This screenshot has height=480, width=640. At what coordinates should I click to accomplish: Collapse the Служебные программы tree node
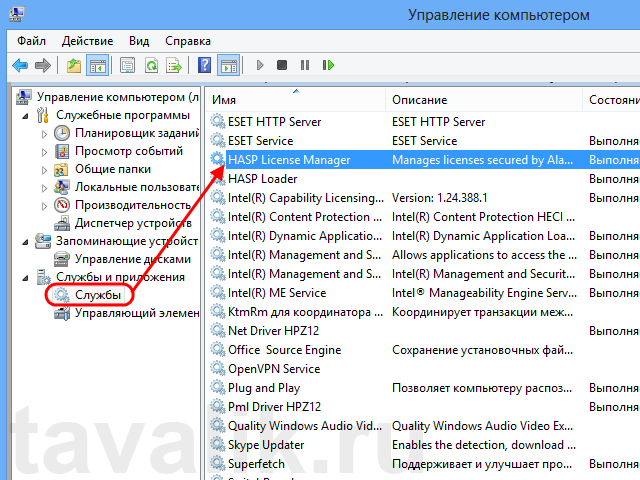click(x=28, y=115)
